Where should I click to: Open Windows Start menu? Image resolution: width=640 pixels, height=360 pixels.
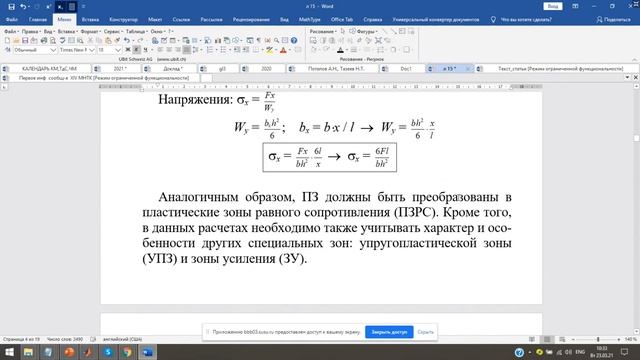click(9, 352)
